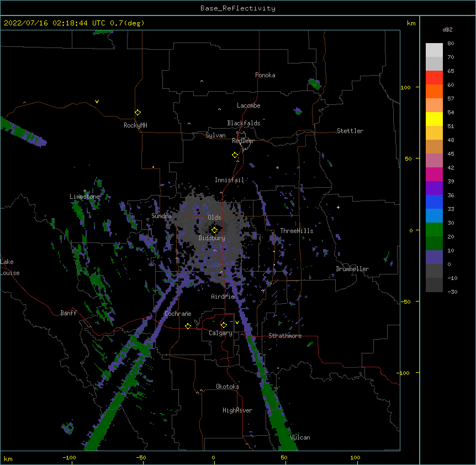Click the Sylvan map label
This screenshot has height=465, width=476.
pos(215,135)
